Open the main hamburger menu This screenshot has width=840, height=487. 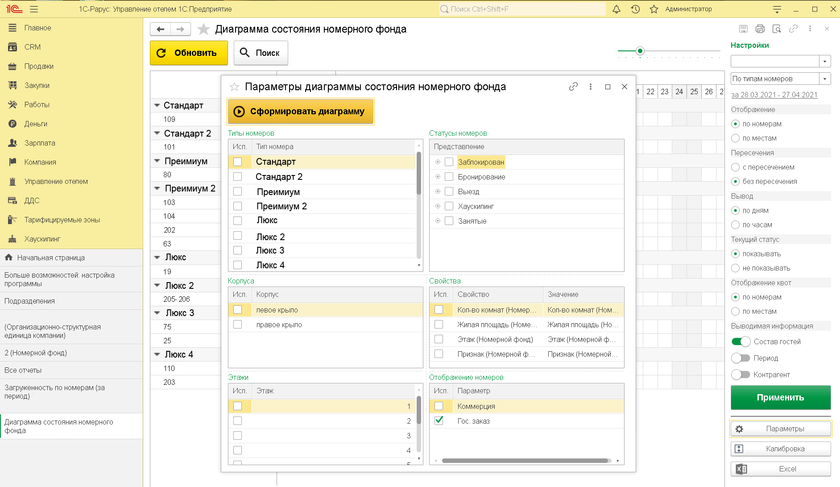click(33, 8)
